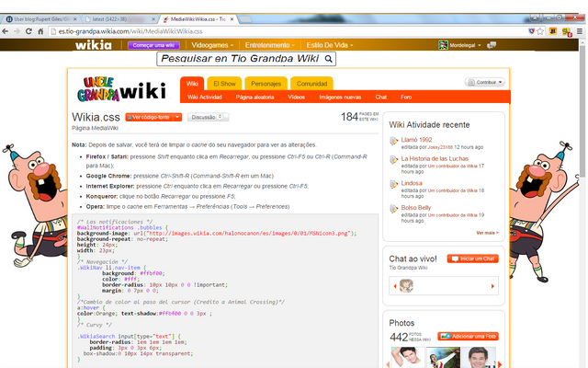The height and width of the screenshot is (368, 588).
Task: Close the MediaWiki:Wikia.css browser tab
Action: point(232,18)
